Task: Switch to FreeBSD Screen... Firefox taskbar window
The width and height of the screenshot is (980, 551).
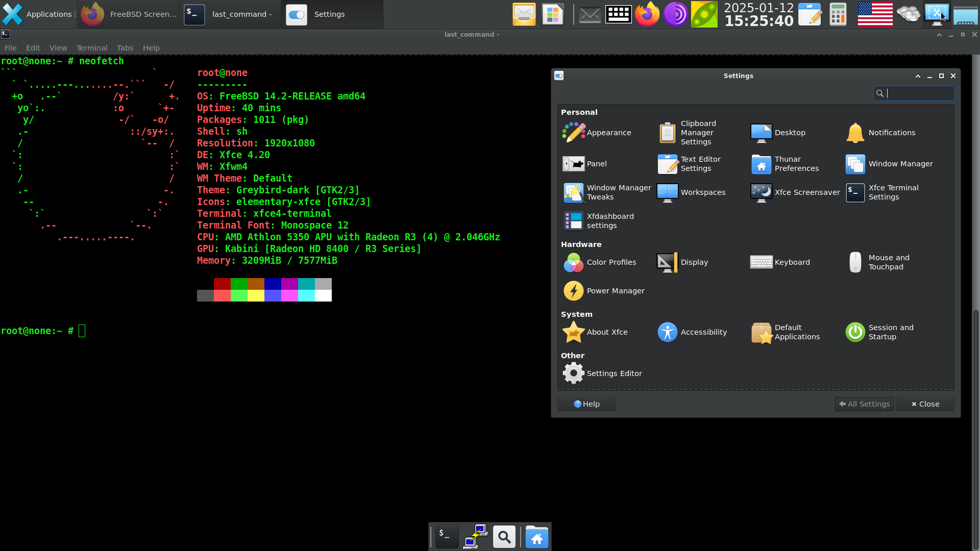Action: (129, 14)
